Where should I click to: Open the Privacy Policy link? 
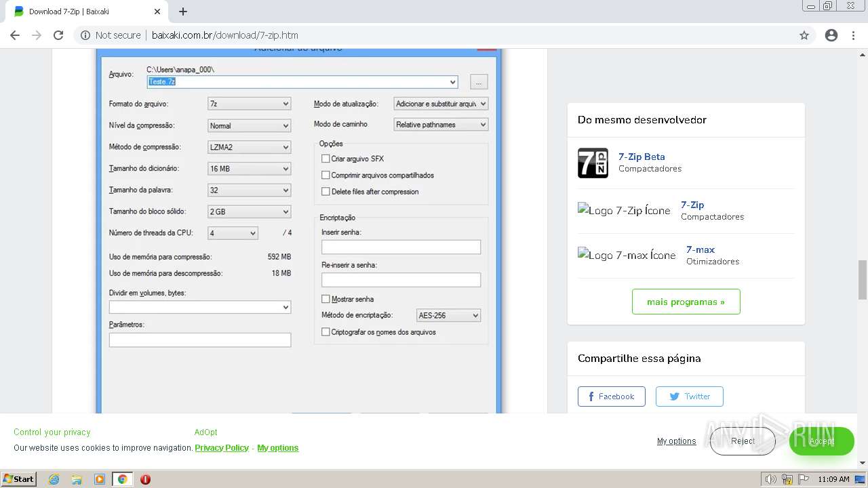222,448
